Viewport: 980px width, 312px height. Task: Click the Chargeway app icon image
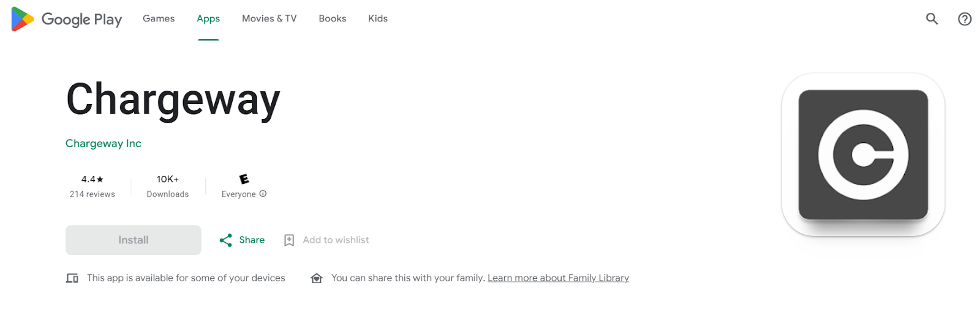coord(863,154)
